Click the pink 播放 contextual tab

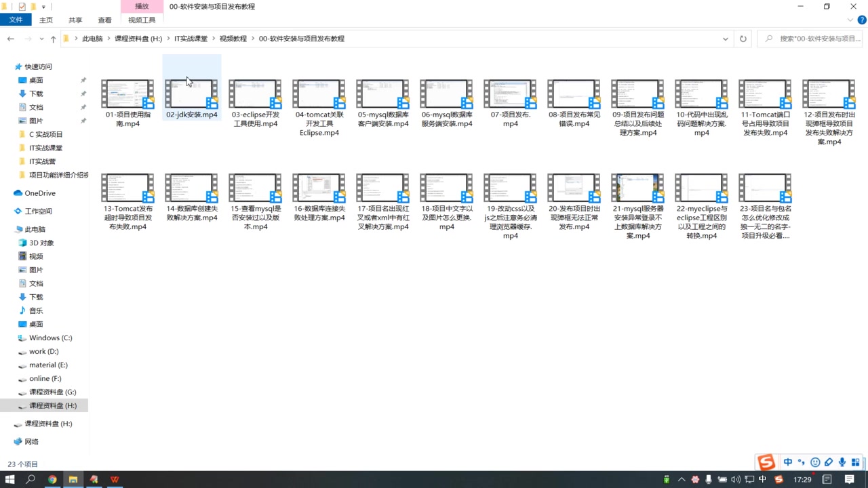click(142, 6)
